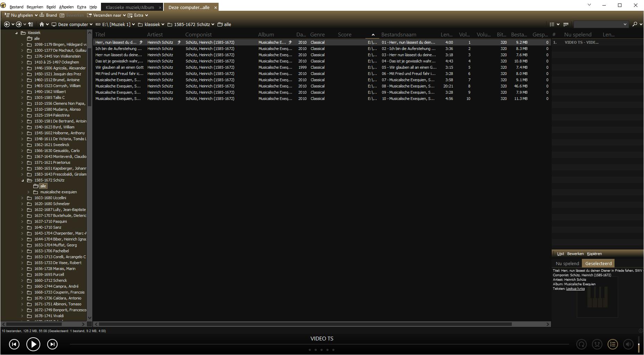Open the Kopiëren menu in Now Playing panel
Screen dimensions: 644x355
click(594, 254)
